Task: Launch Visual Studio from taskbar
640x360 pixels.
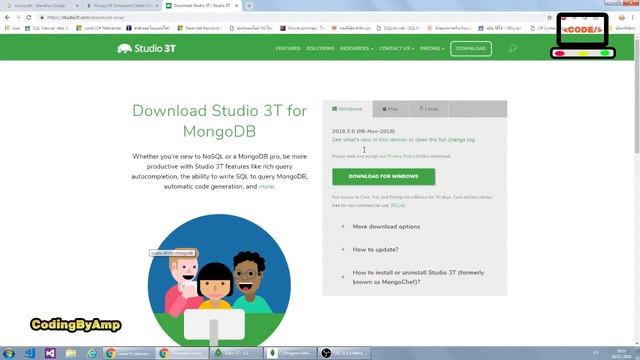Action: point(50,353)
